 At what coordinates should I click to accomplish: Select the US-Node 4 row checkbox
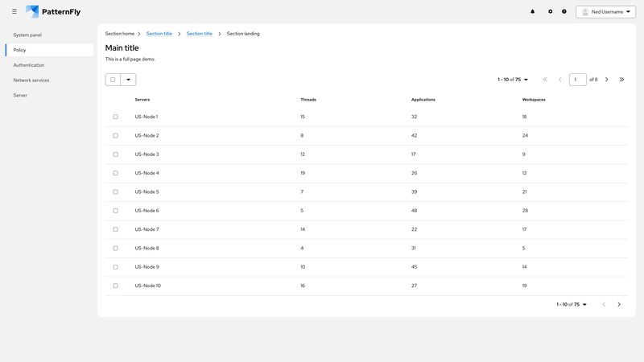[115, 173]
